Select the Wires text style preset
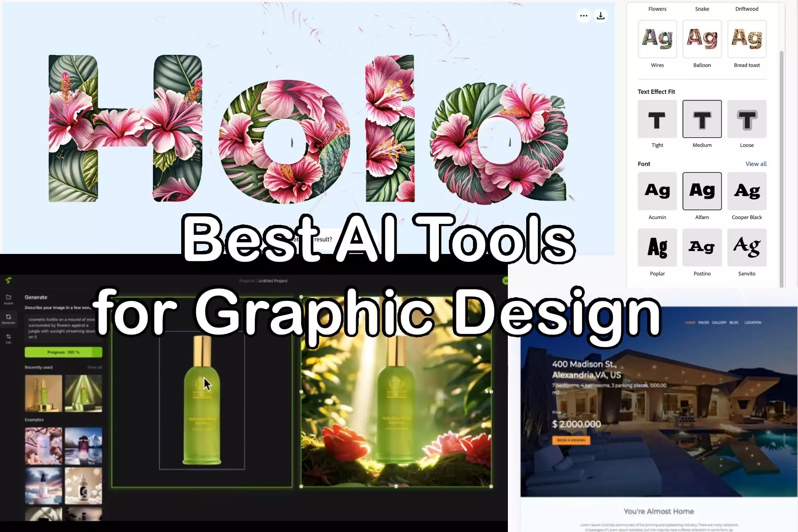The width and height of the screenshot is (798, 532). point(657,39)
